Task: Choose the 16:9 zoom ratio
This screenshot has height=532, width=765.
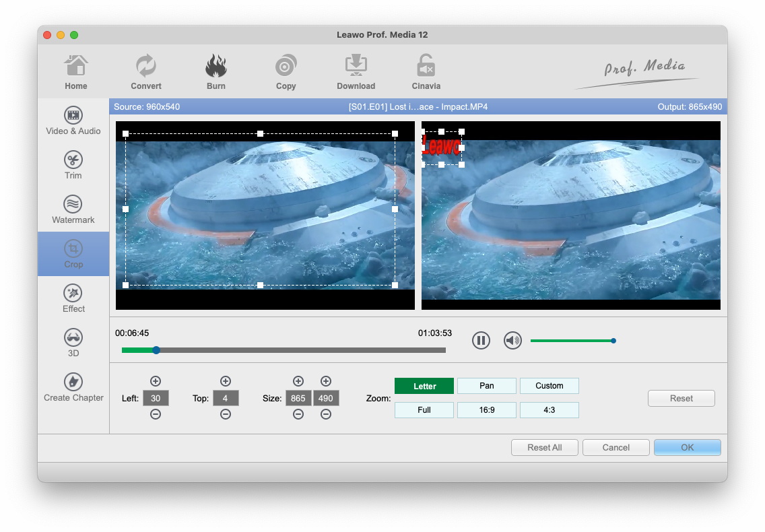Action: tap(486, 410)
